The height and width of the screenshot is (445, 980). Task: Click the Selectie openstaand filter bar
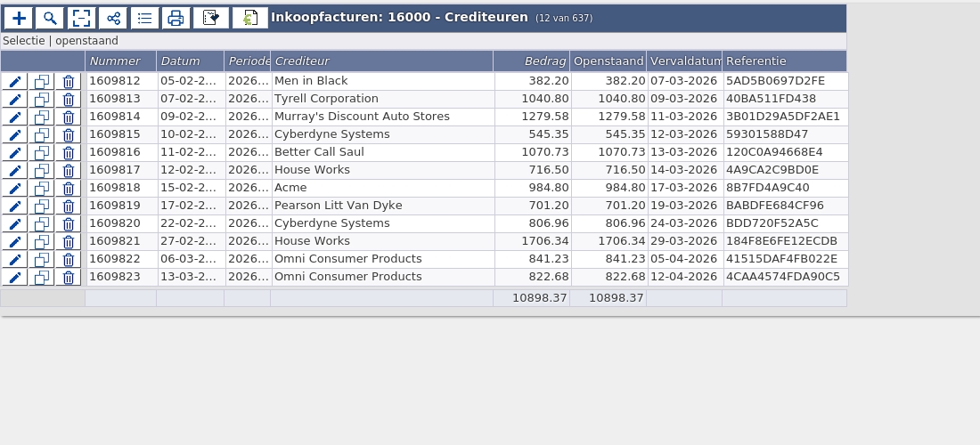[x=61, y=41]
